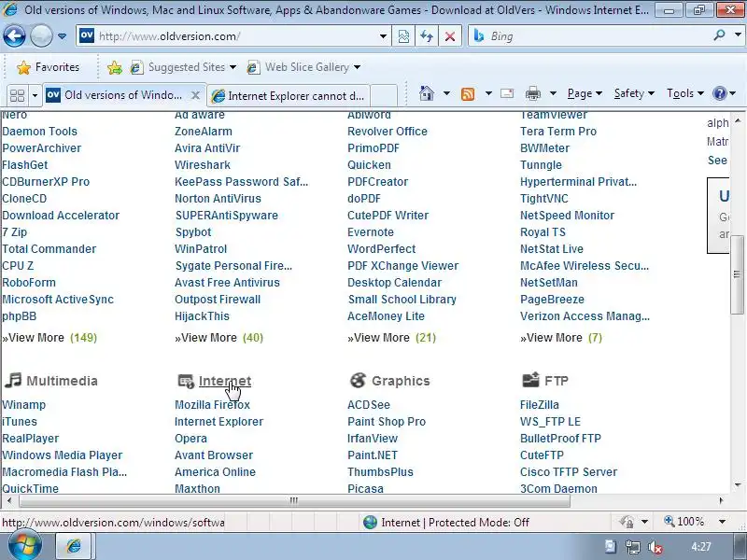
Task: Open the Favorites star button
Action: 48,67
